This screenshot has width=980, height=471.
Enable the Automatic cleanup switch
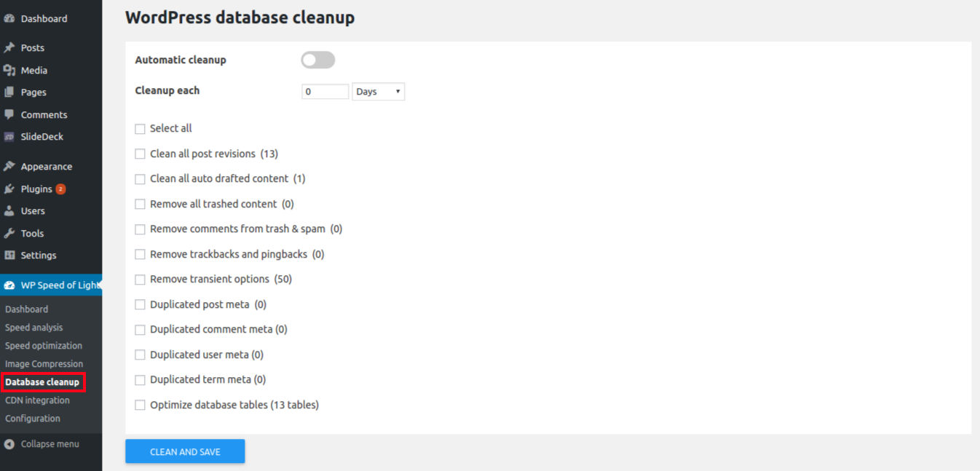coord(318,60)
